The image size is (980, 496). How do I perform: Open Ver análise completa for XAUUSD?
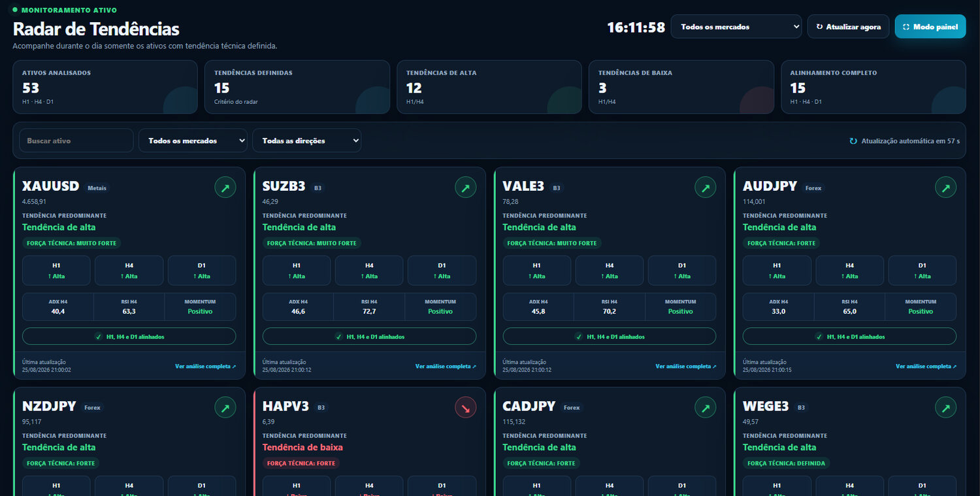[205, 366]
